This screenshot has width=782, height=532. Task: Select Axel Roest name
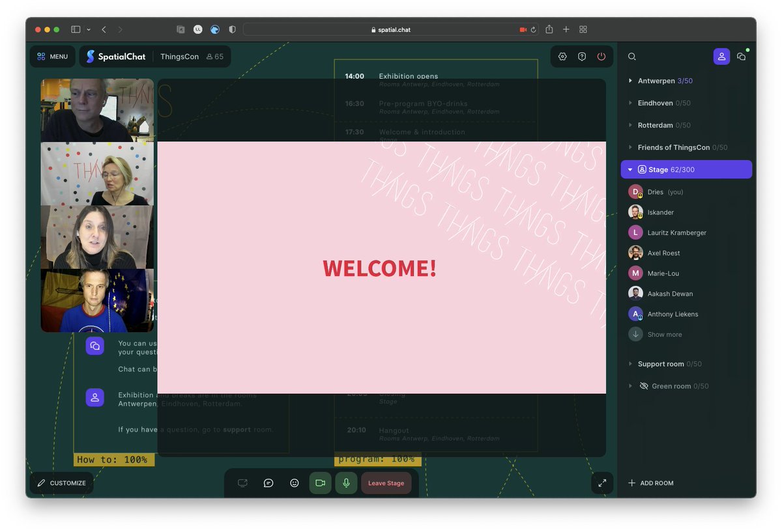(x=664, y=253)
